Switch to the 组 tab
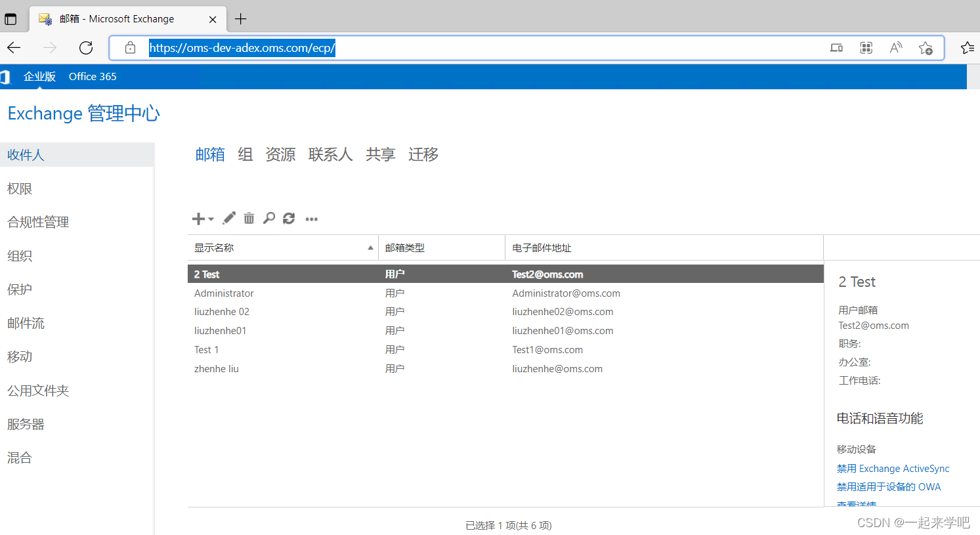The image size is (980, 535). (245, 154)
